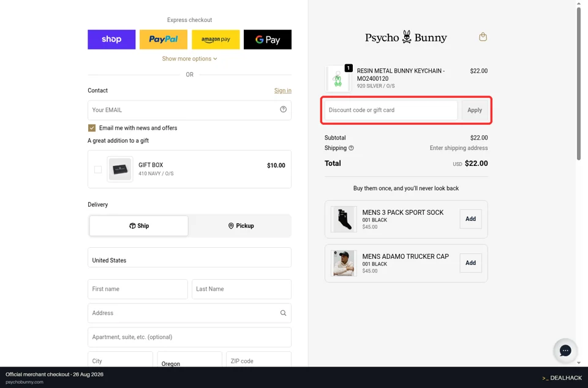Open the United States country dropdown
The image size is (588, 388).
pos(189,257)
